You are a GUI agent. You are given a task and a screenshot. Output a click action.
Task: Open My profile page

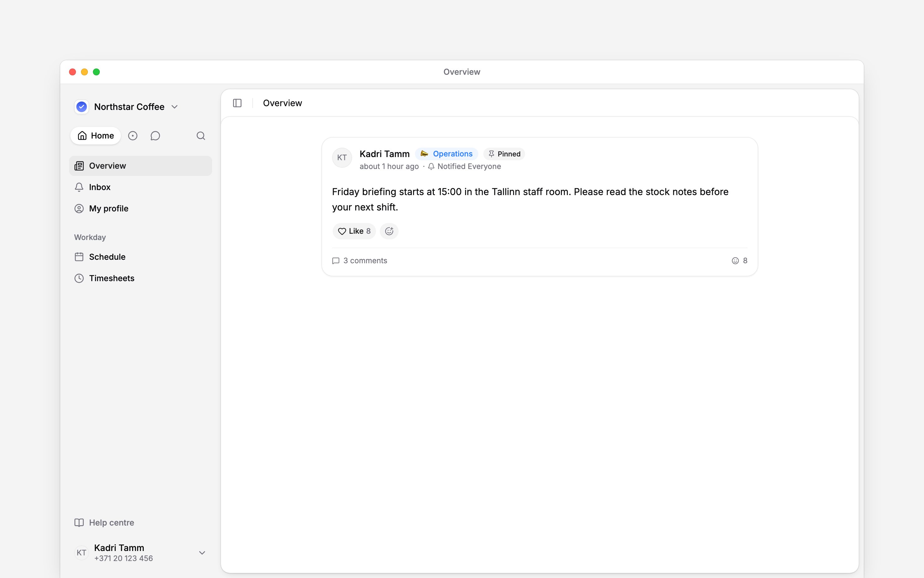(141, 208)
